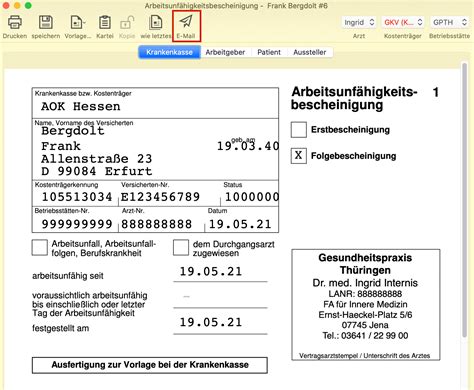Open the Kostenträger GKV dropdown

(403, 22)
